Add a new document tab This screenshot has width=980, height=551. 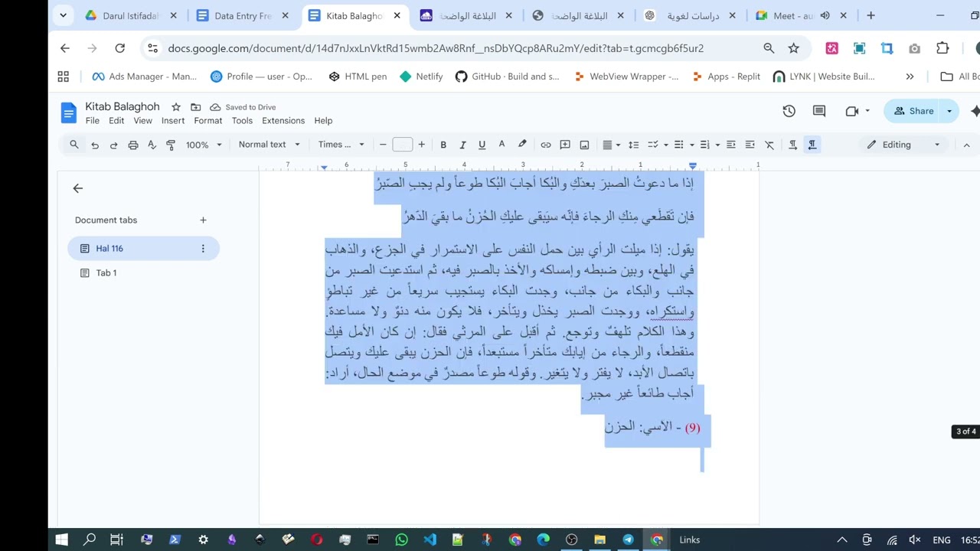click(x=203, y=220)
